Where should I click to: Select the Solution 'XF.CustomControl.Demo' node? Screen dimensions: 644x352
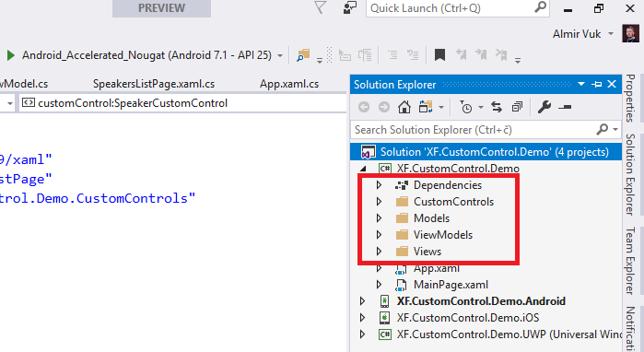point(486,152)
